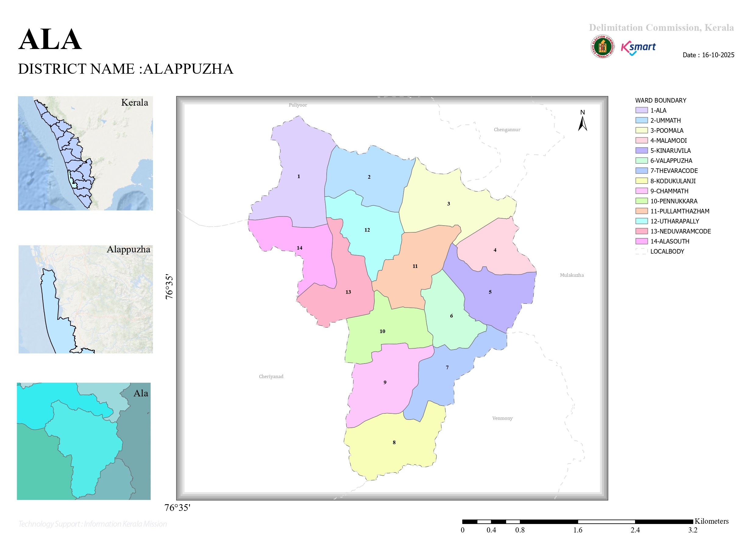
Task: Click the DISTRICT NAME :ALAPPUZHA heading
Action: (x=126, y=69)
